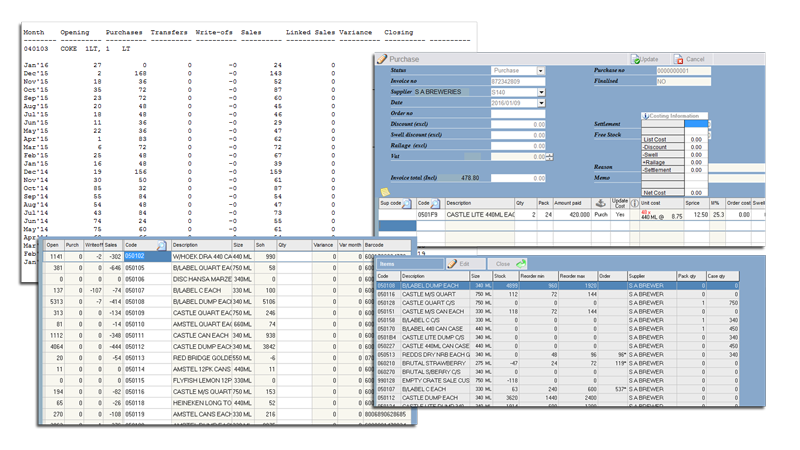Image resolution: width=800 pixels, height=450 pixels.
Task: Click the Finalised field showing NO
Action: (x=683, y=81)
